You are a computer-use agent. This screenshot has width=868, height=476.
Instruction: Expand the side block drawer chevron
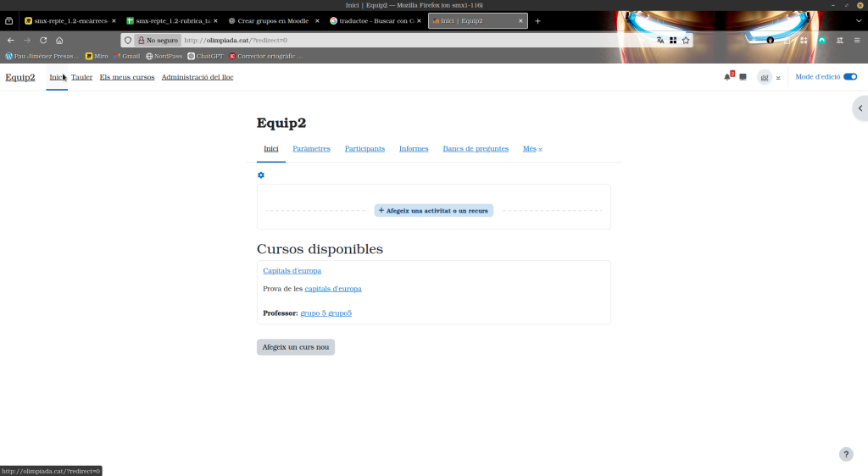click(860, 108)
